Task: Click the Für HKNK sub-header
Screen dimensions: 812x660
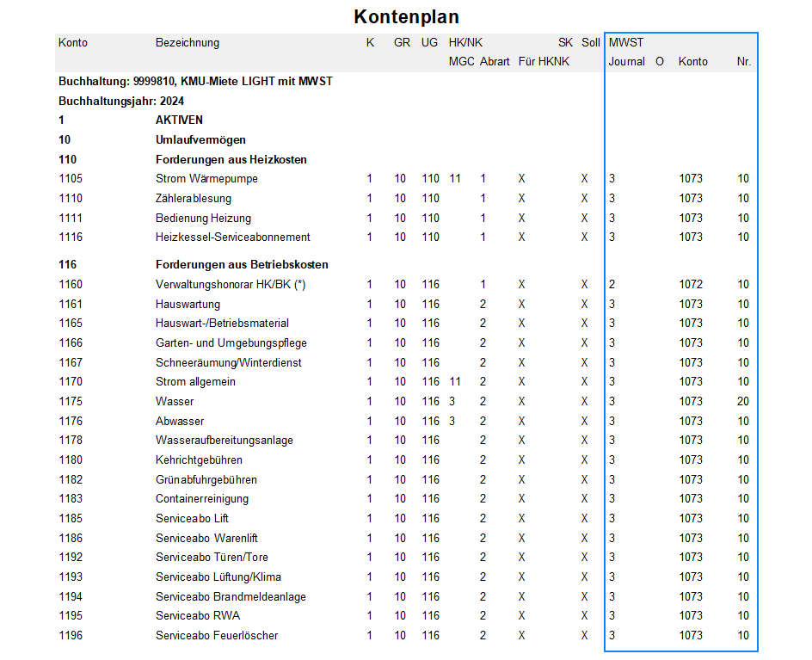Action: coord(544,62)
